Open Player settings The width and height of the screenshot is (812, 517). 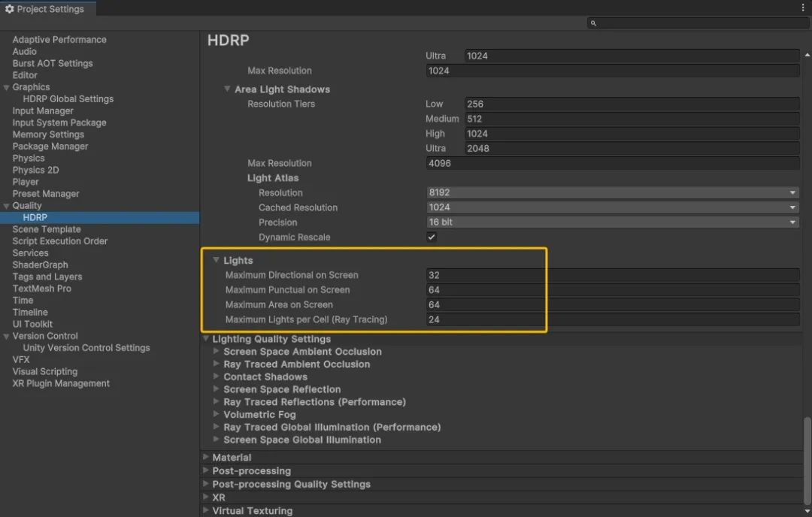[26, 182]
